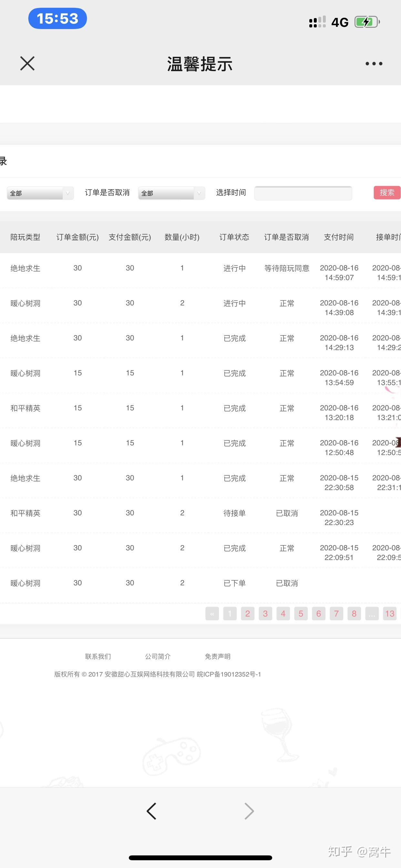
Task: Click the red 搜索 button
Action: (x=387, y=192)
